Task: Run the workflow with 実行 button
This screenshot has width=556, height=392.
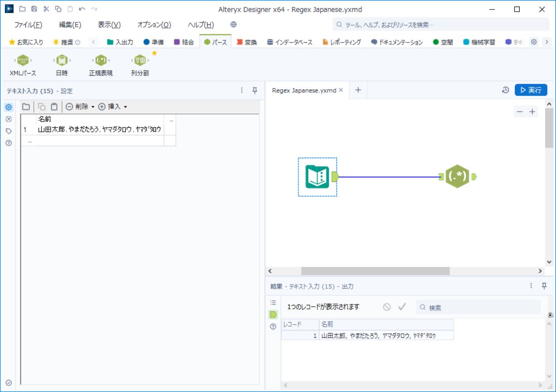Action: pos(531,90)
